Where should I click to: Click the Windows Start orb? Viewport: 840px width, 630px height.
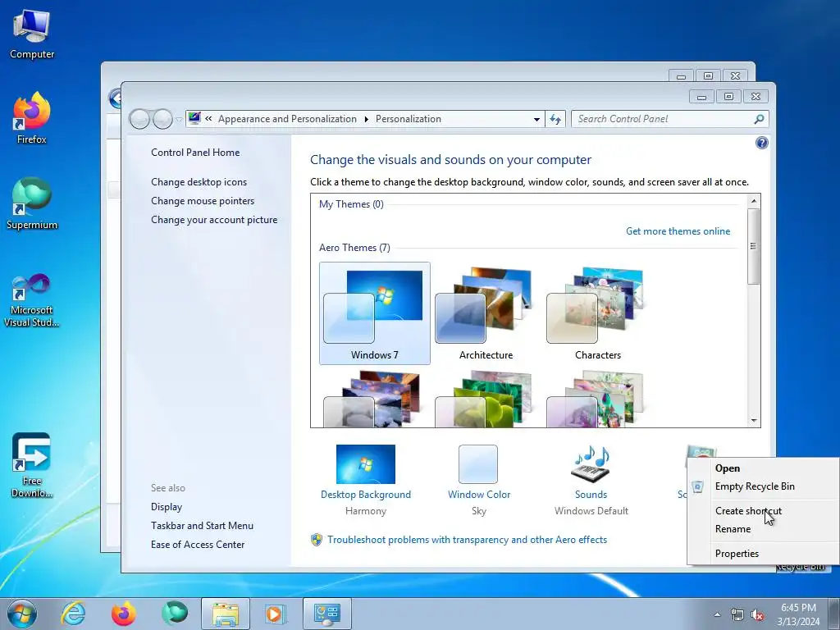[x=22, y=614]
